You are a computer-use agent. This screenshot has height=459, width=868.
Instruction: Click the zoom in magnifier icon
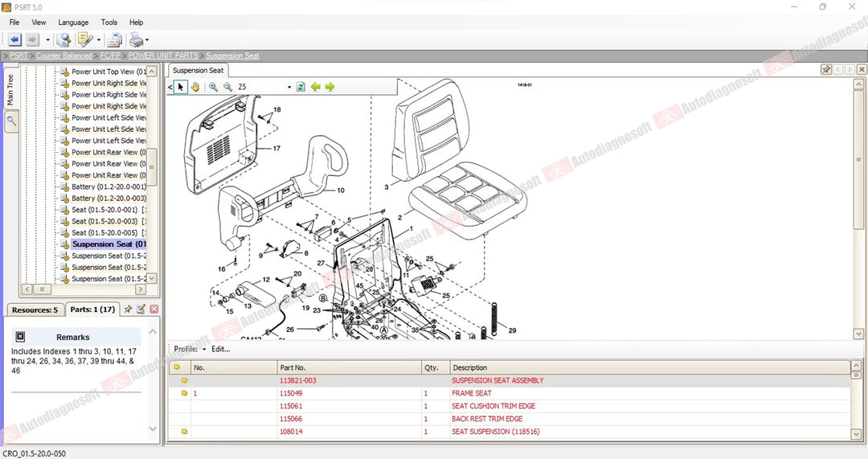pos(213,87)
